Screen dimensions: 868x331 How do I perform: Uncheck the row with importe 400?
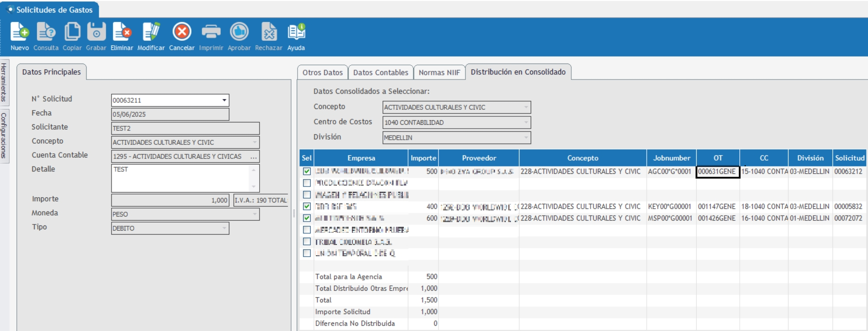[x=307, y=207]
